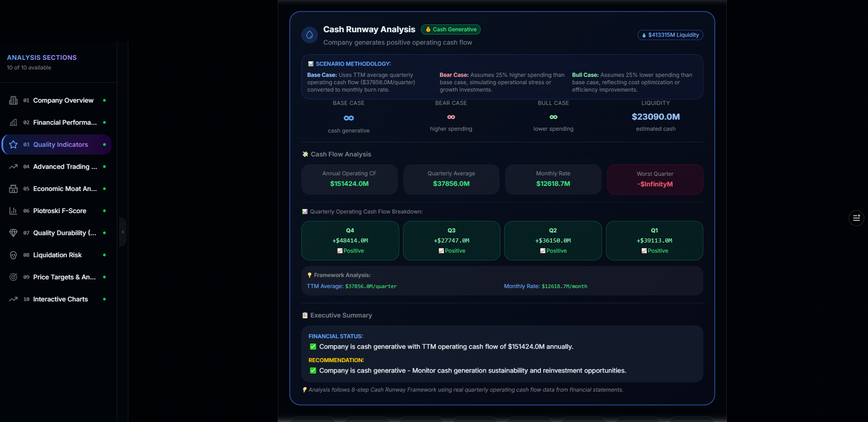Screen dimensions: 868x422
Task: Click the Monthly Rate card
Action: (x=553, y=179)
